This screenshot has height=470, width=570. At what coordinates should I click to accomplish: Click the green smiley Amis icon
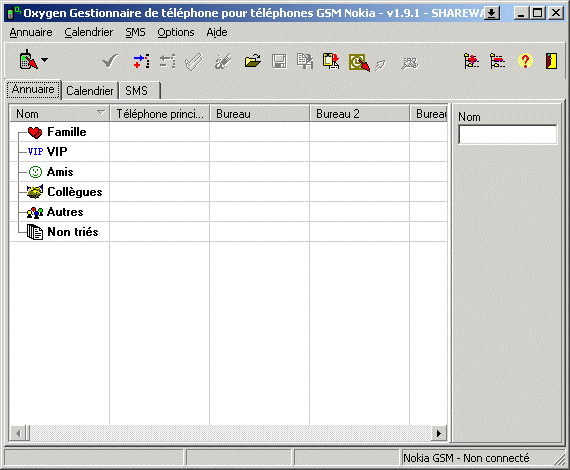pyautogui.click(x=35, y=172)
